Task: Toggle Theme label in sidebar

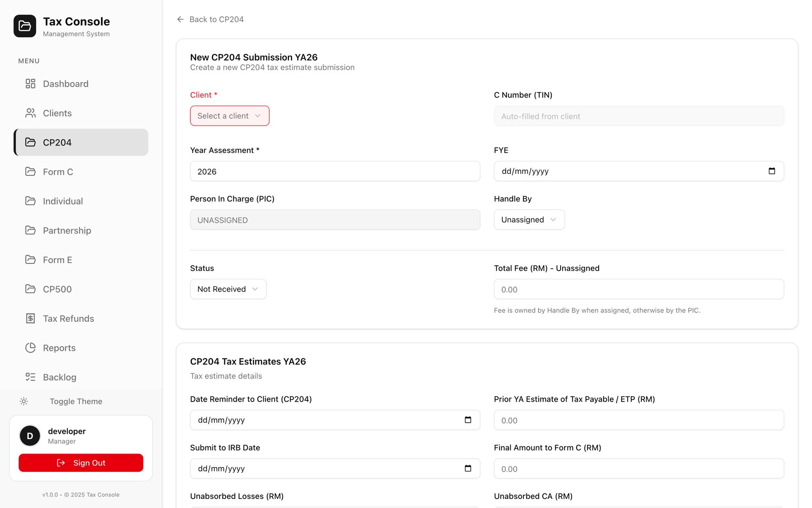Action: 76,401
